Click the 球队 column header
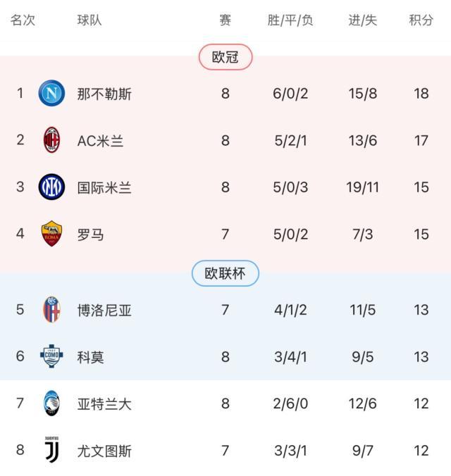Image resolution: width=451 pixels, height=476 pixels. pos(89,20)
